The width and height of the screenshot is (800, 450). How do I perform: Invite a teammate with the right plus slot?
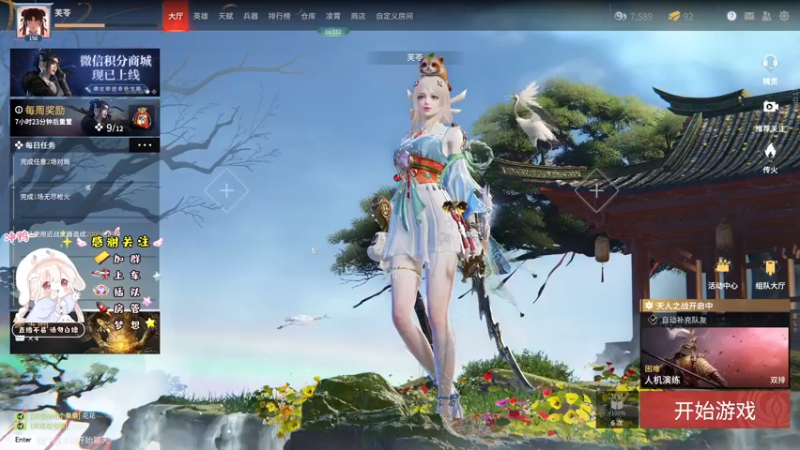click(x=596, y=191)
